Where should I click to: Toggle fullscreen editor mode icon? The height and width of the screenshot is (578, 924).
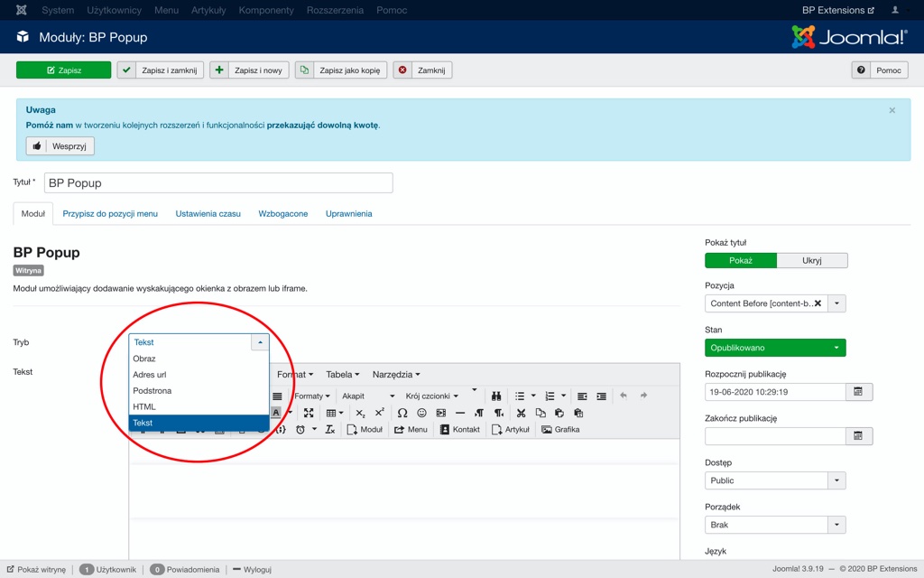(309, 413)
